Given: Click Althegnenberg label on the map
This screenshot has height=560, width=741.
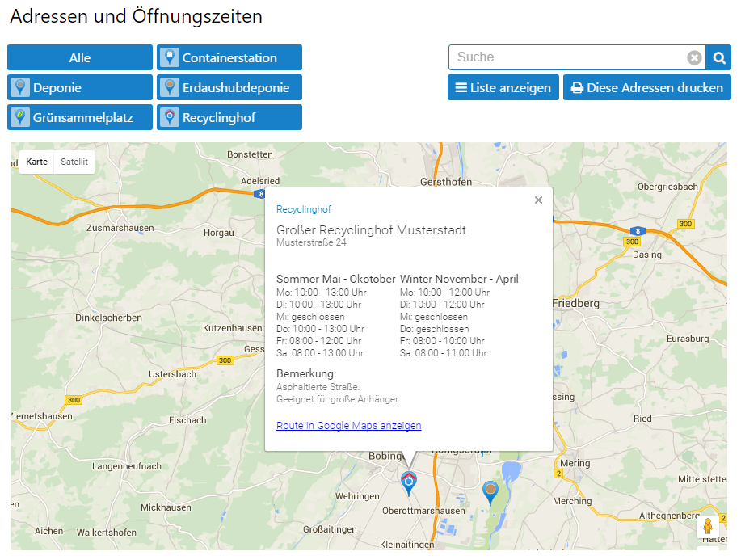Looking at the screenshot, I should [670, 516].
